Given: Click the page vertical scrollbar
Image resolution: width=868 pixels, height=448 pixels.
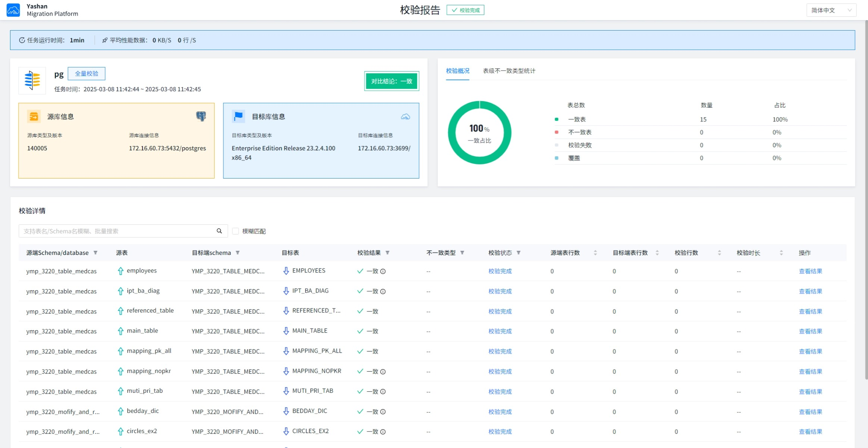Looking at the screenshot, I should (x=866, y=200).
